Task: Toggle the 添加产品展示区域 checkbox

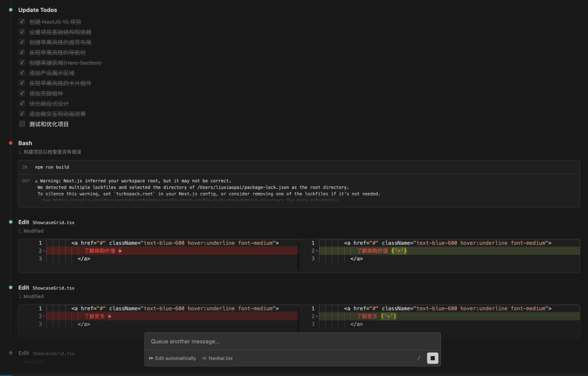Action: 22,73
